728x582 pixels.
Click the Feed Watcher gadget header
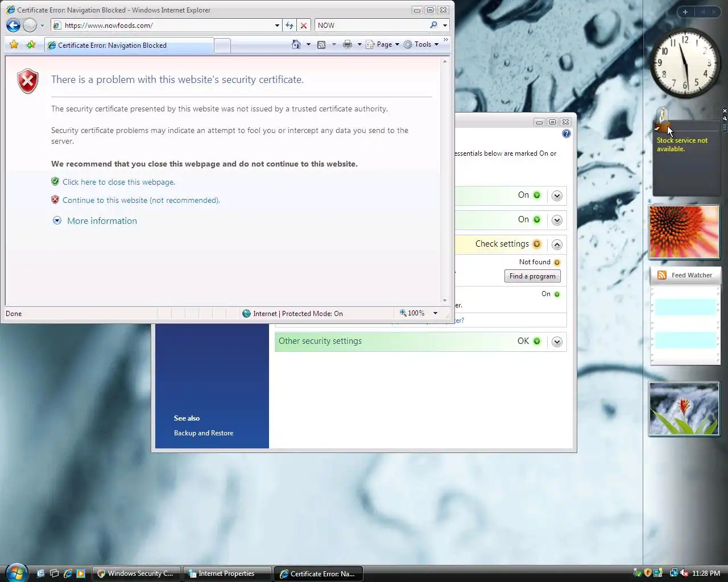tap(685, 275)
